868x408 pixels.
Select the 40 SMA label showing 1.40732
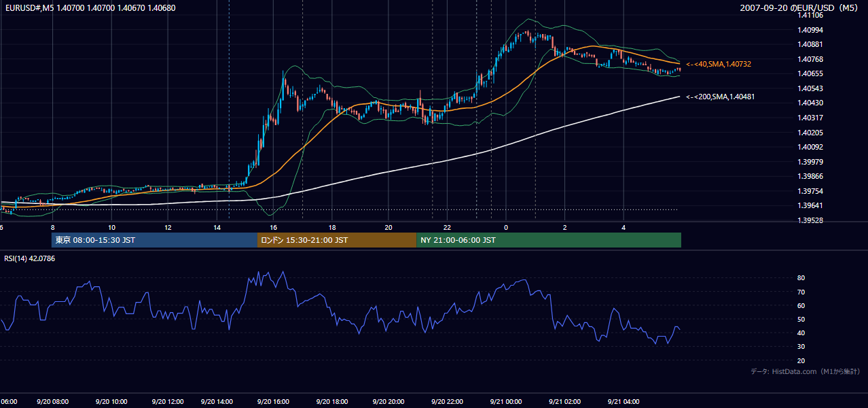pos(719,64)
